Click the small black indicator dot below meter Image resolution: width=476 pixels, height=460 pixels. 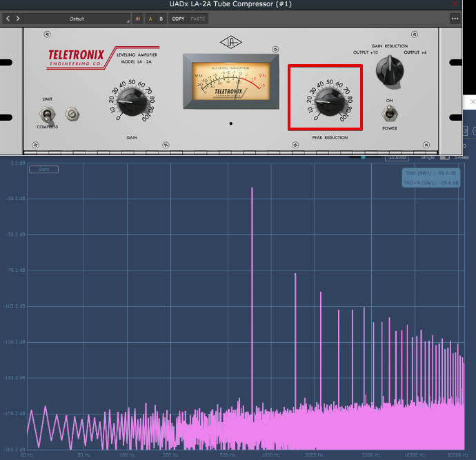tap(231, 123)
